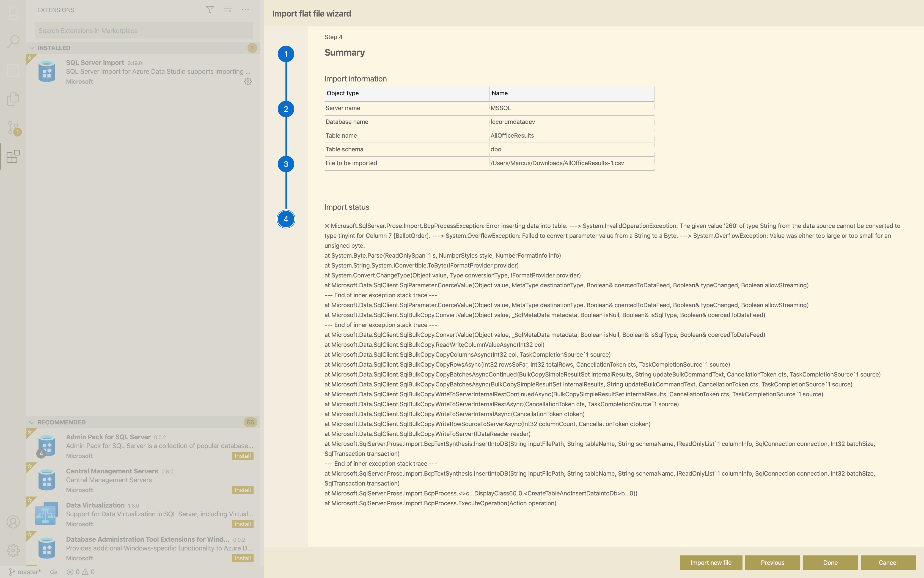
Task: Open the Search view in activity bar
Action: click(13, 41)
